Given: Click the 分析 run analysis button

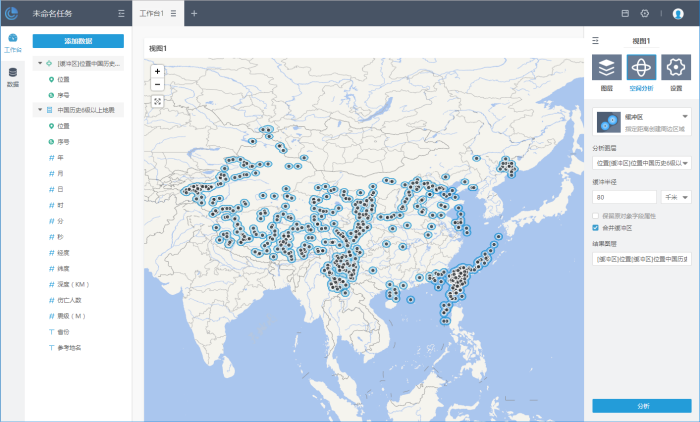Looking at the screenshot, I should coord(641,406).
